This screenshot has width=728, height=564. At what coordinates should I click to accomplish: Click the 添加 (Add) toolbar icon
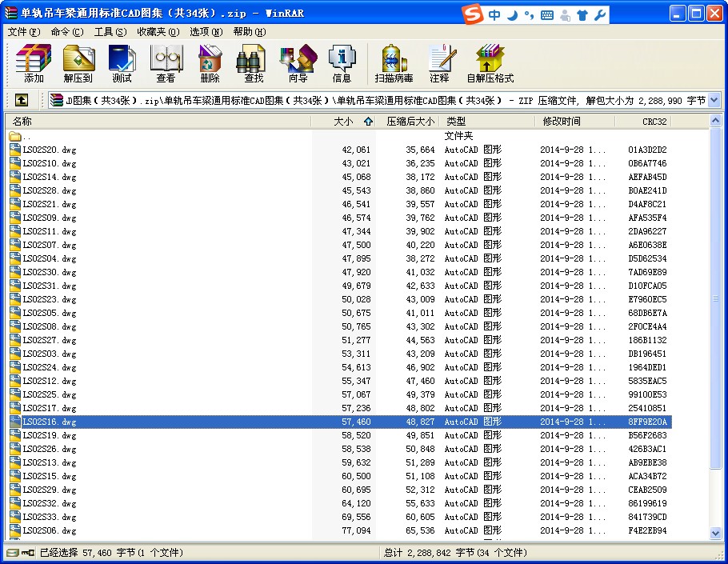click(x=34, y=64)
